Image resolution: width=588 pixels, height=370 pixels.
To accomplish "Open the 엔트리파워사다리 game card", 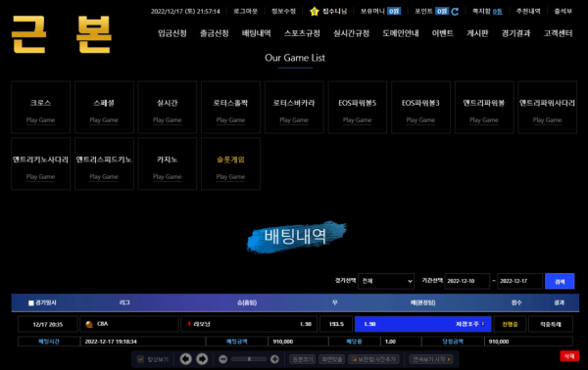I will click(x=548, y=108).
